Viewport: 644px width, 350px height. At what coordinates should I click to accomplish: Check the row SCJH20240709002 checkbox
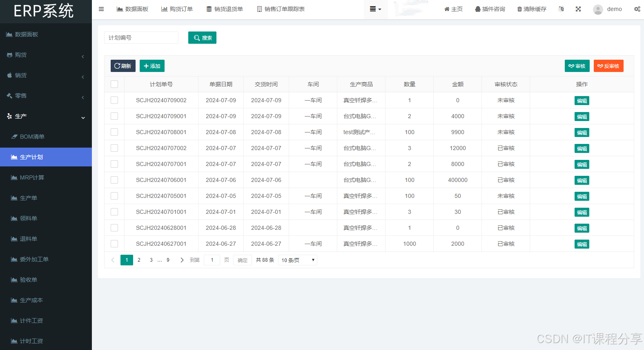pyautogui.click(x=114, y=100)
